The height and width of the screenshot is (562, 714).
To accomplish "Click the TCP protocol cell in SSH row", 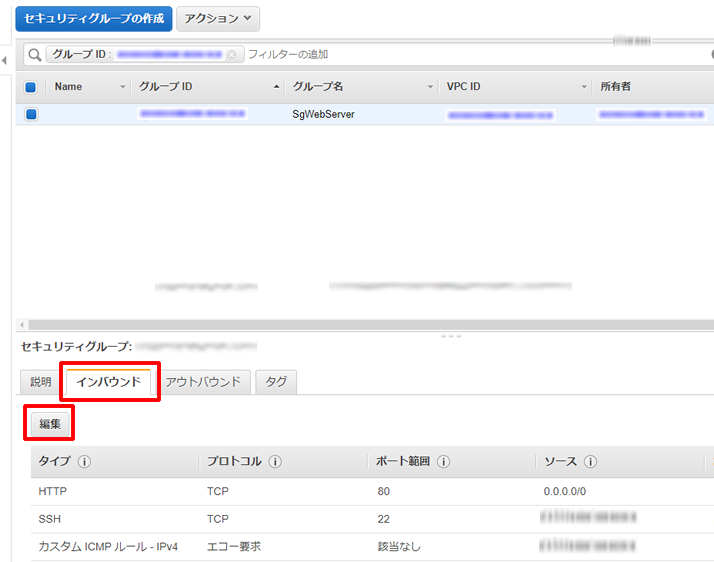I will pyautogui.click(x=218, y=519).
